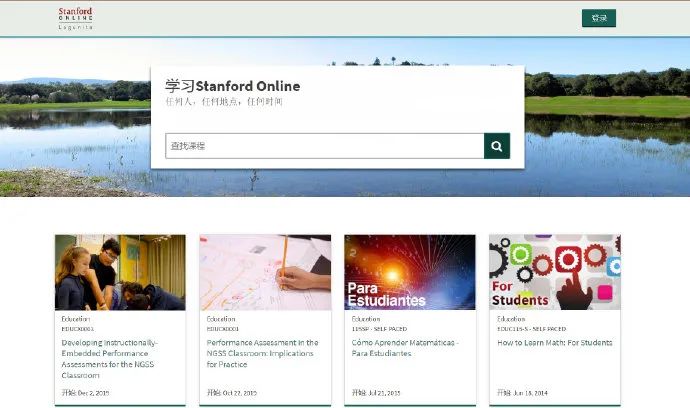Open the Developing Instructionally-Embedded Performance Assessments course thumbnail
Viewport: 690px width, 408px height.
point(120,272)
